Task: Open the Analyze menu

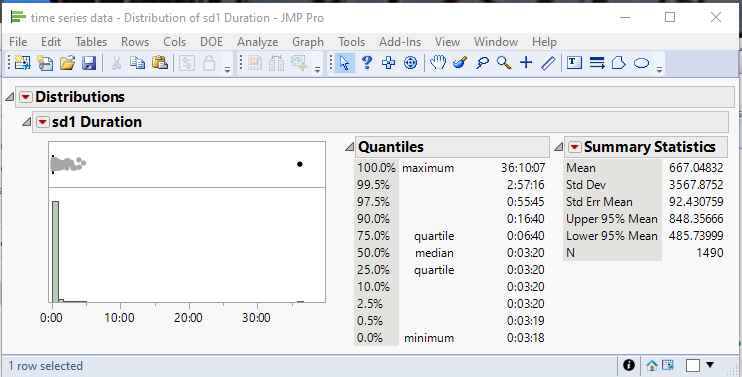Action: [257, 42]
